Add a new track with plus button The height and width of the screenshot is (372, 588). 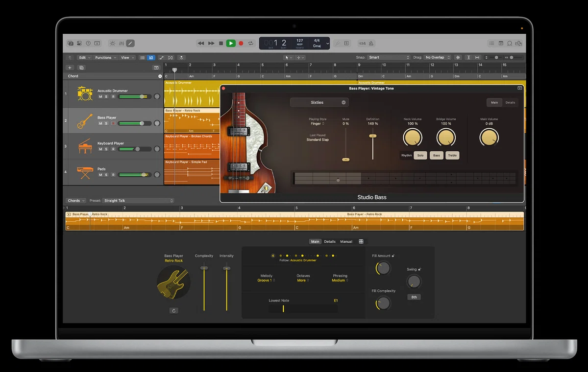click(70, 68)
